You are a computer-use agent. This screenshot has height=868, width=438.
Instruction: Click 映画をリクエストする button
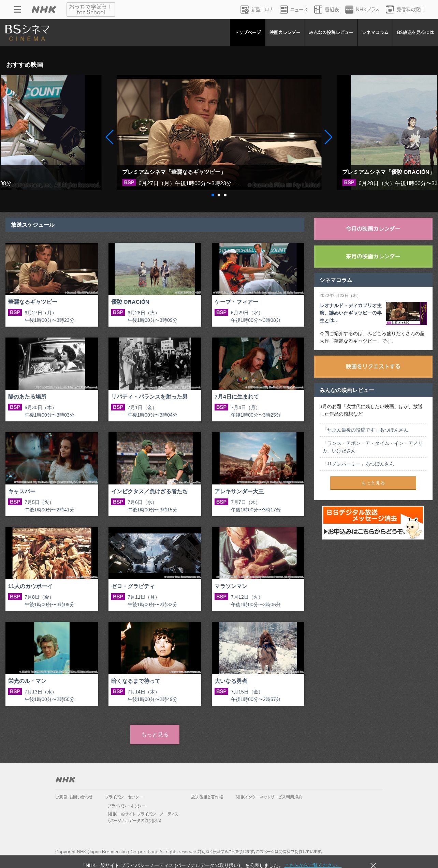pyautogui.click(x=373, y=366)
